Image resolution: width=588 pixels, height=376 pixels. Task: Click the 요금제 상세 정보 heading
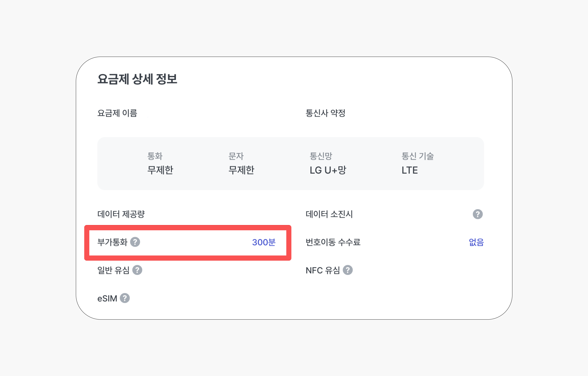coord(137,79)
